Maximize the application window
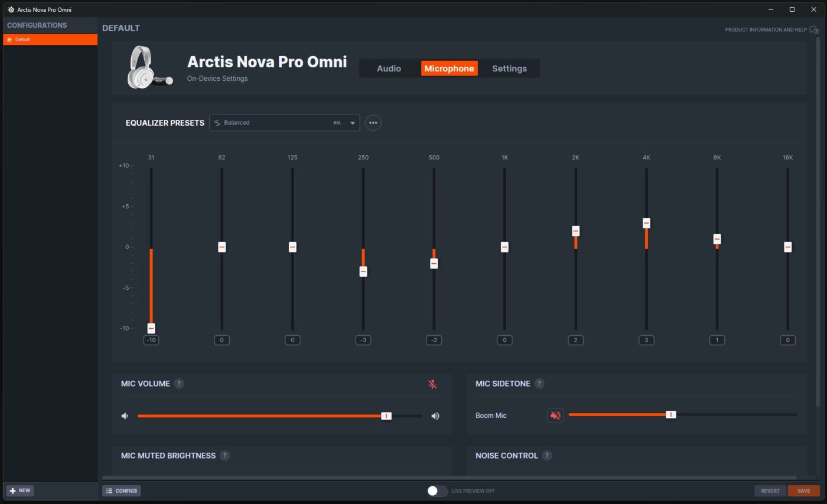Screen dimensions: 827x504 point(792,9)
